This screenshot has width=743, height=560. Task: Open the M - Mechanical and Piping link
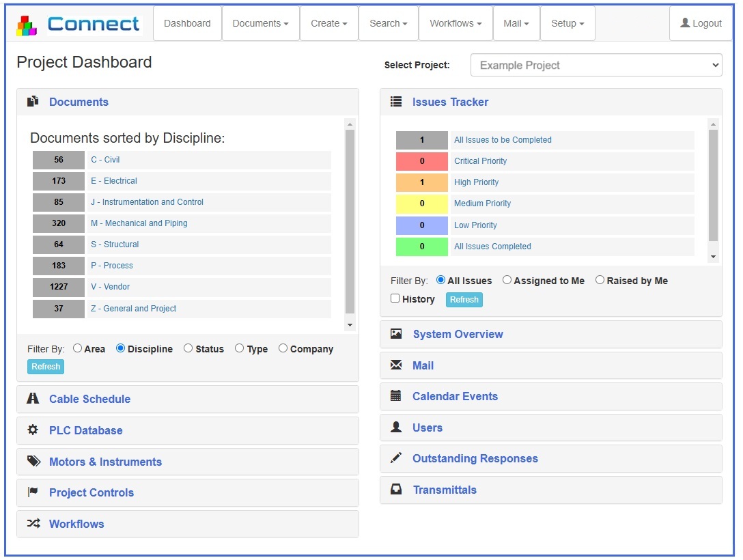[139, 223]
